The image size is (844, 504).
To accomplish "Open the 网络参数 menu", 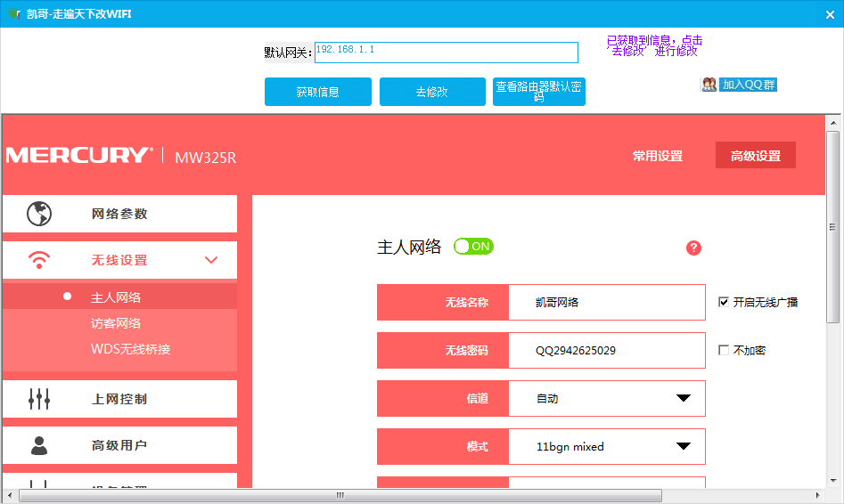I will click(119, 214).
